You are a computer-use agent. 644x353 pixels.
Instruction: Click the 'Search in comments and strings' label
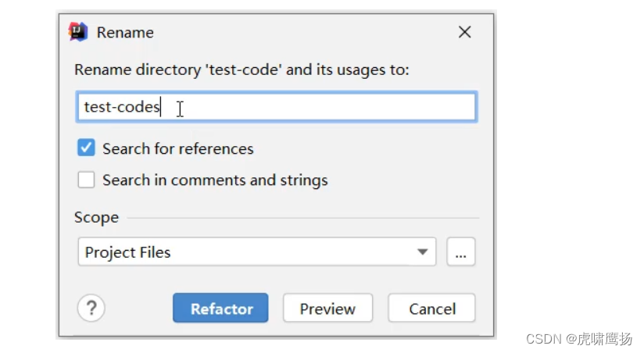tap(215, 180)
